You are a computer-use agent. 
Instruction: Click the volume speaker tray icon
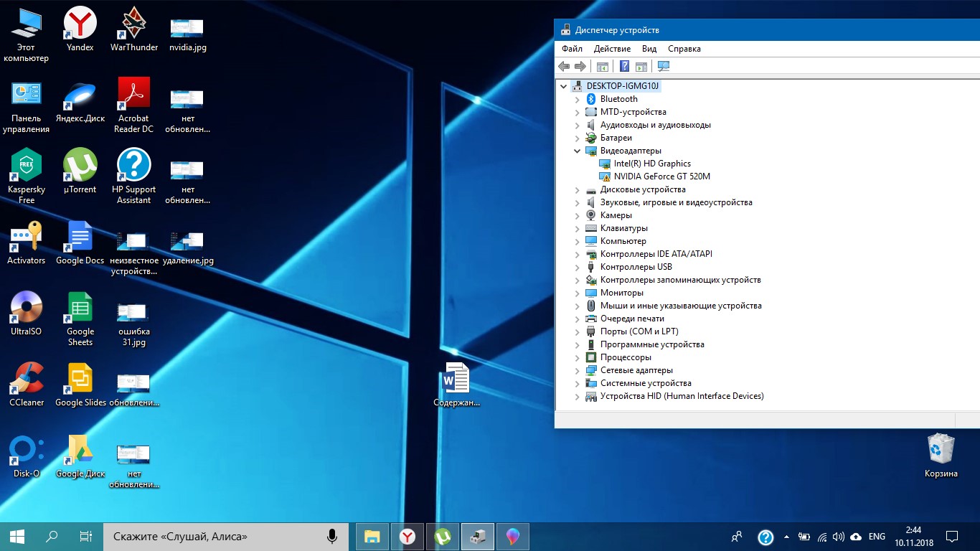[x=839, y=537]
